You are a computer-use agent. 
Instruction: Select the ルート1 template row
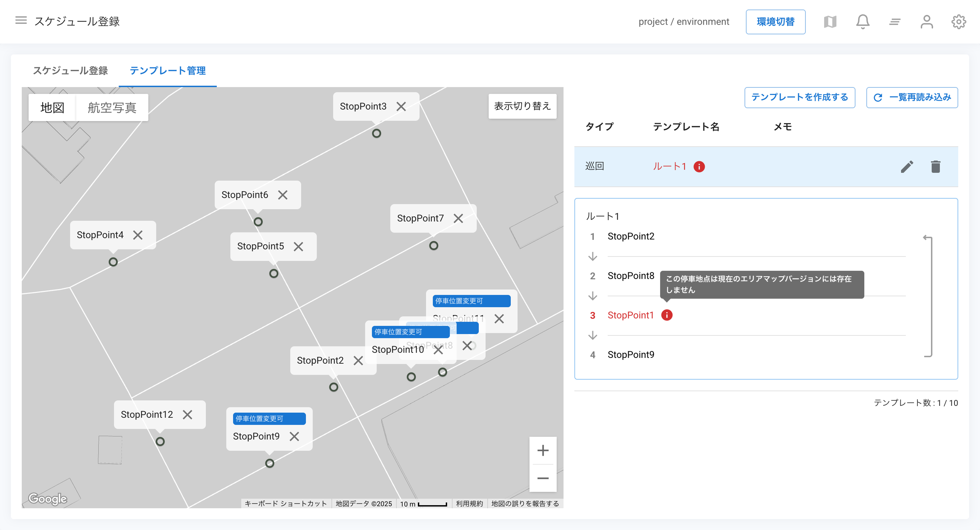click(766, 167)
